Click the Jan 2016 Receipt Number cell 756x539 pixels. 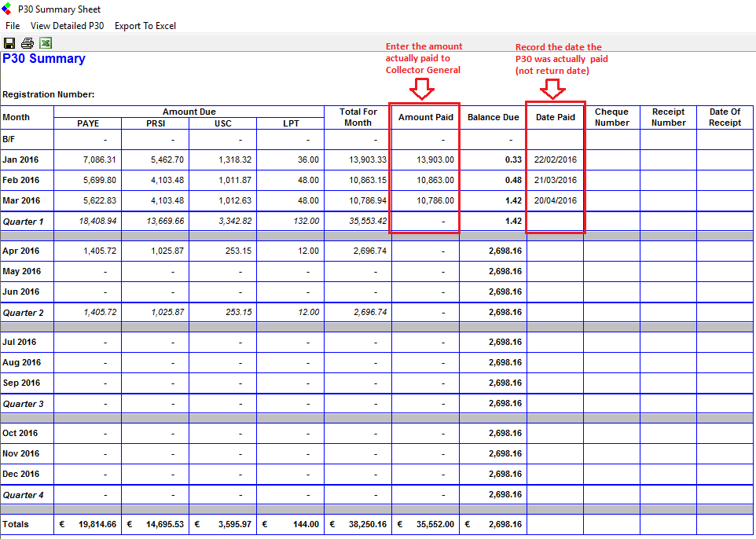[668, 159]
